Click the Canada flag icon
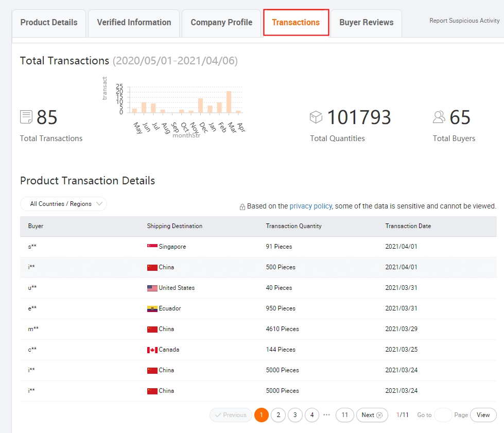The height and width of the screenshot is (433, 504). 152,350
